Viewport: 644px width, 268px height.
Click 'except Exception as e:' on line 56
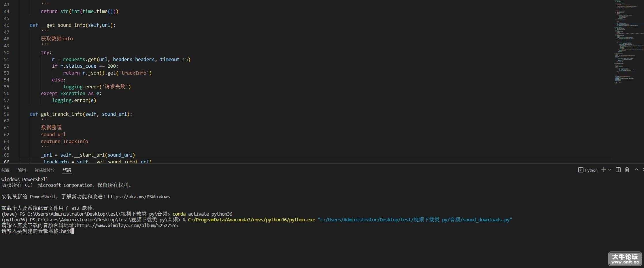[x=71, y=94]
